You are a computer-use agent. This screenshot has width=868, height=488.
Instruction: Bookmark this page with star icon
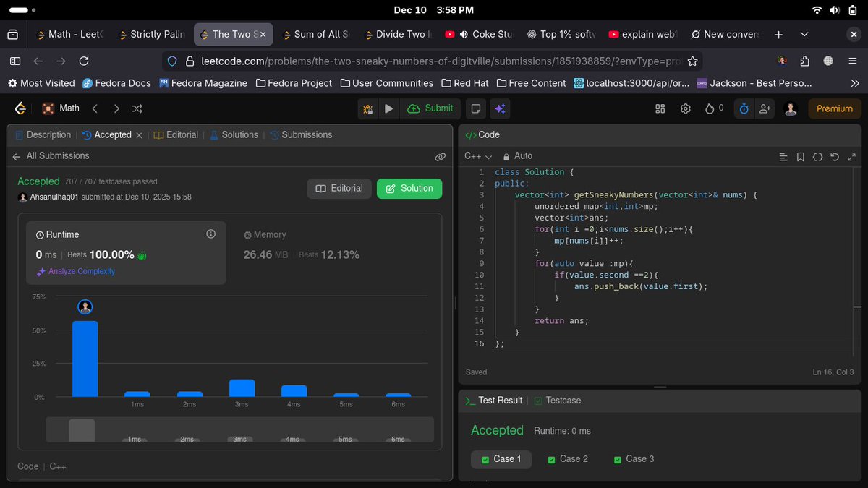point(692,61)
